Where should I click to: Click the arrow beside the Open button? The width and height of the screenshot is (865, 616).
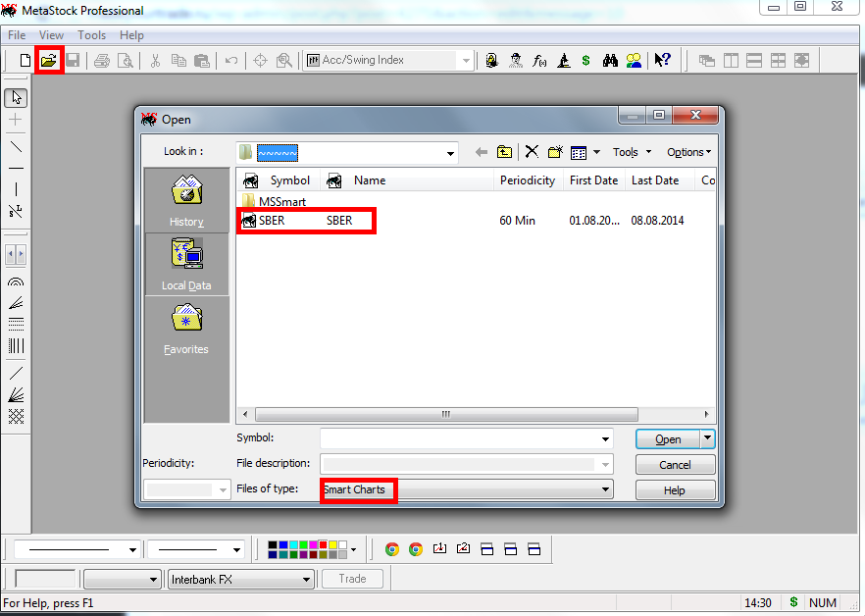[x=708, y=438]
